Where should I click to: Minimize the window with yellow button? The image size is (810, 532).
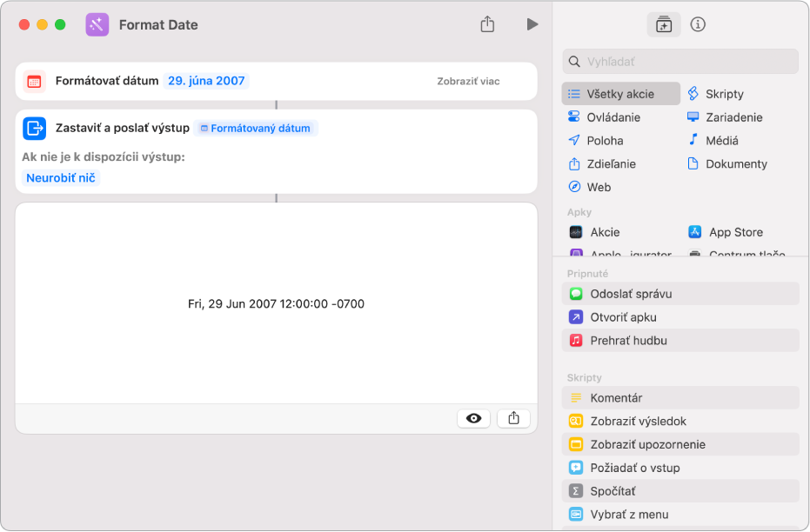[x=43, y=24]
